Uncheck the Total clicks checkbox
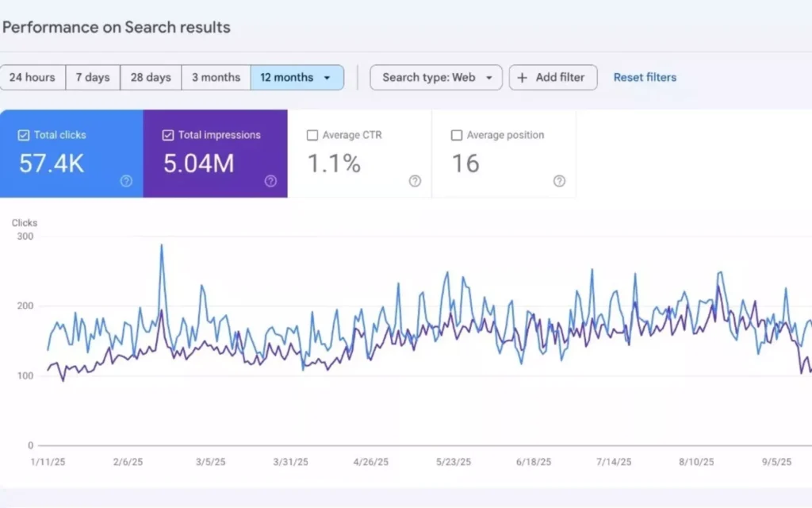This screenshot has width=812, height=508. point(24,135)
